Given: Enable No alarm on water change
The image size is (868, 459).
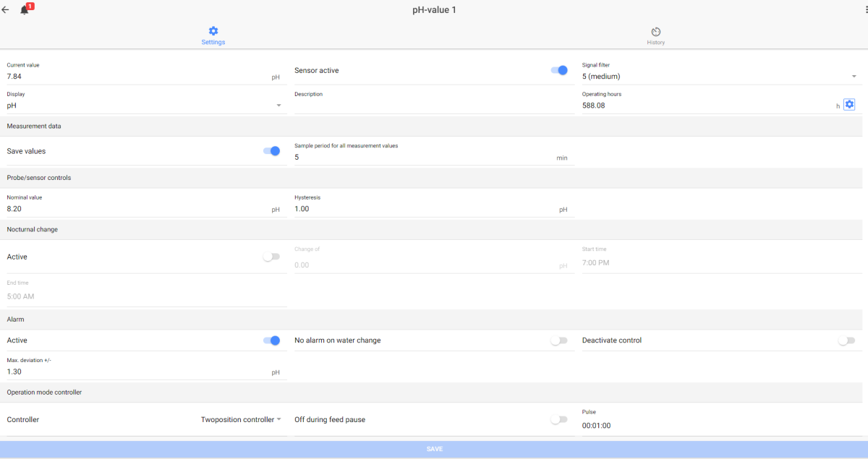Looking at the screenshot, I should coord(559,340).
